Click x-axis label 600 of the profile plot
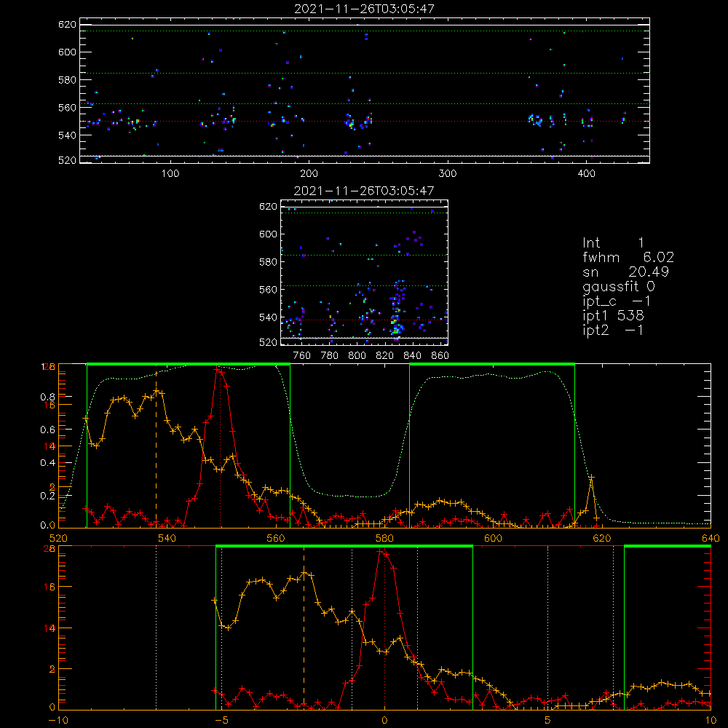Image resolution: width=728 pixels, height=728 pixels. point(493,538)
